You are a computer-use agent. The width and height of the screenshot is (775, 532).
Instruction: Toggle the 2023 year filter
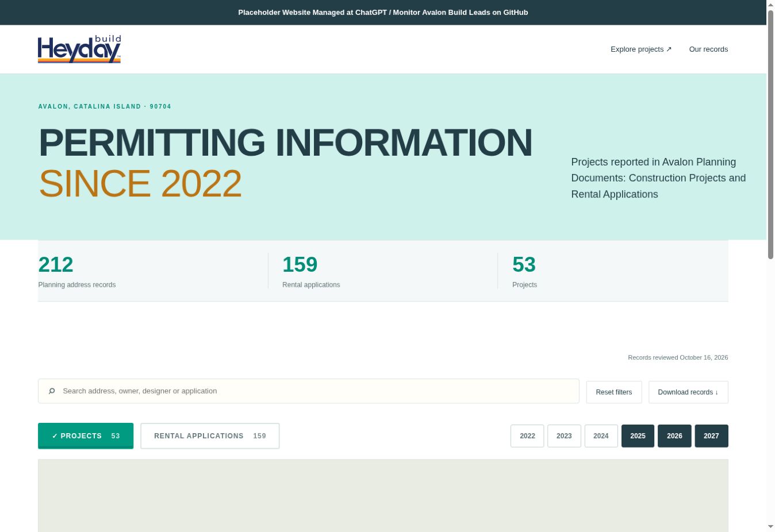point(564,436)
